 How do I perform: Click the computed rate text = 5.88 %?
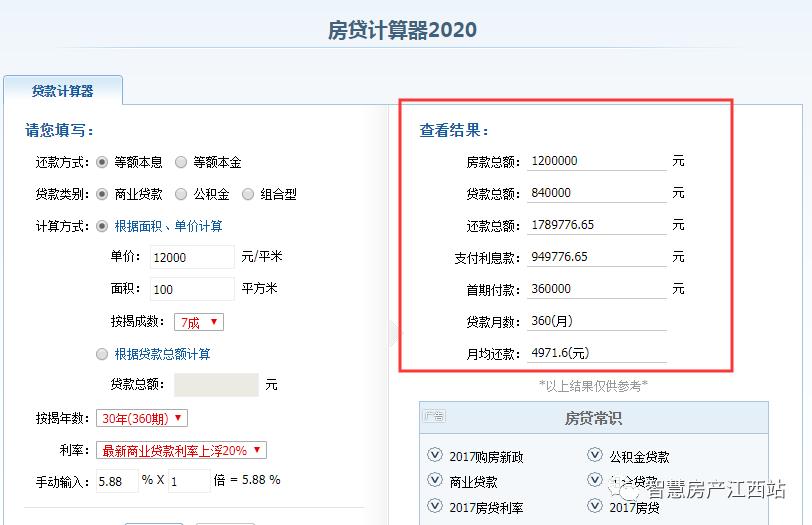255,480
